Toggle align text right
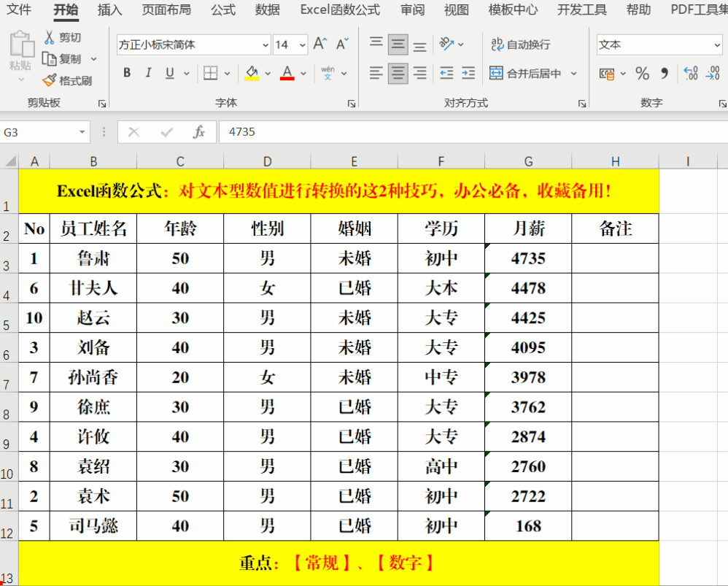 pyautogui.click(x=419, y=73)
